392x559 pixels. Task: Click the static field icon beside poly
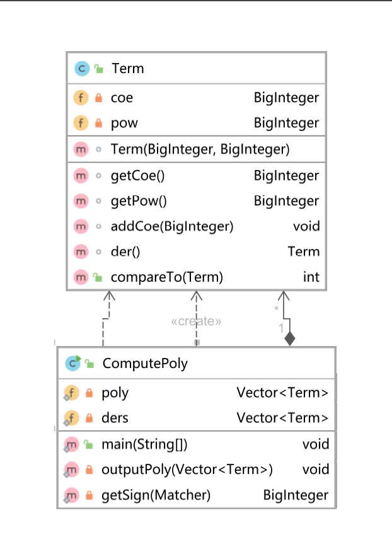point(72,393)
